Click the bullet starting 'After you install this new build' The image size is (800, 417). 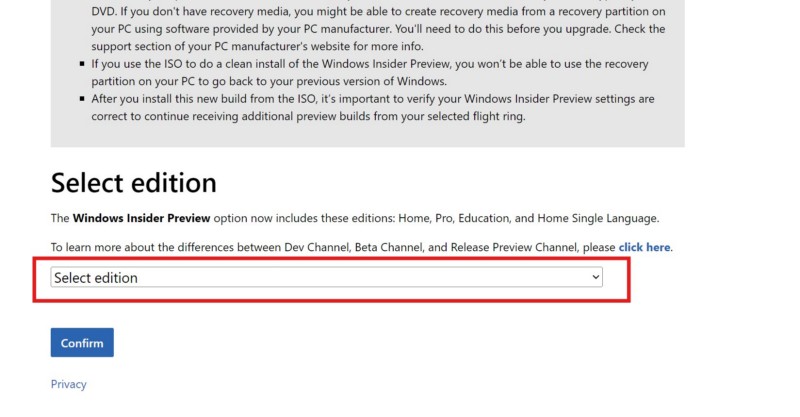[x=372, y=107]
